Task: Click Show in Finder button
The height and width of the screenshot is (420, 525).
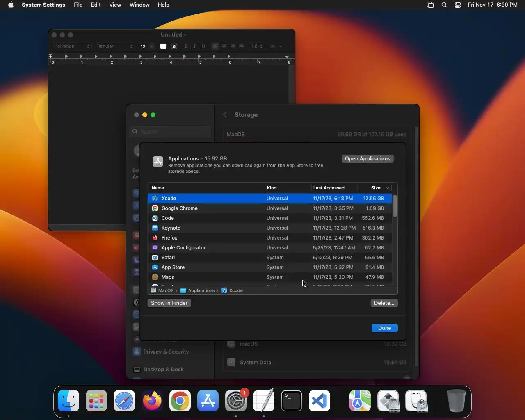Action: point(169,303)
